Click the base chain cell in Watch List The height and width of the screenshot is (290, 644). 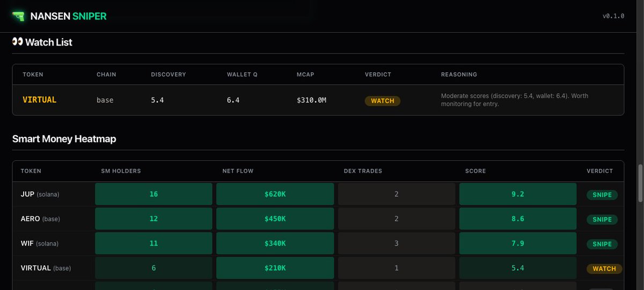pyautogui.click(x=105, y=100)
